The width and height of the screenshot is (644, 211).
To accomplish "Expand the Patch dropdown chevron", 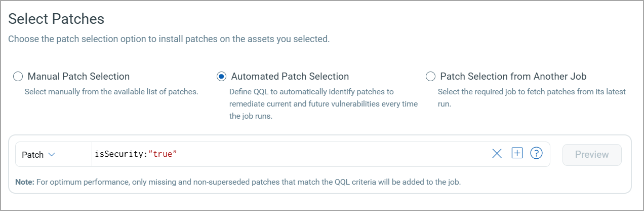I will point(52,155).
